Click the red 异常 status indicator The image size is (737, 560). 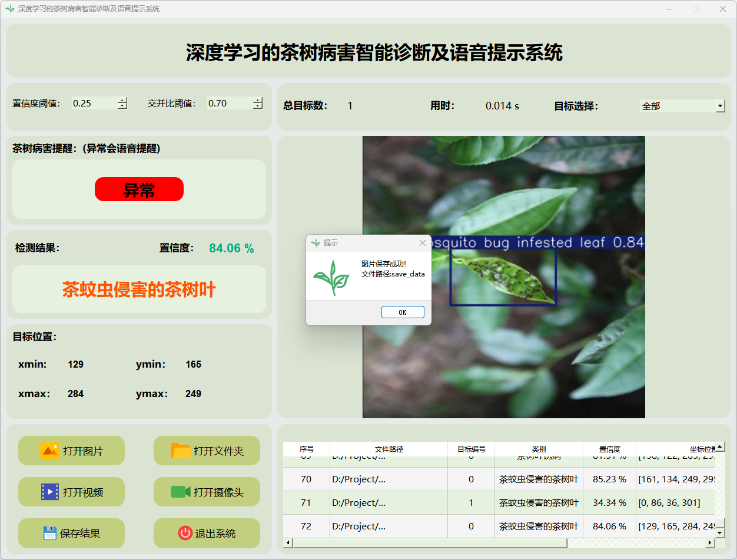click(139, 189)
